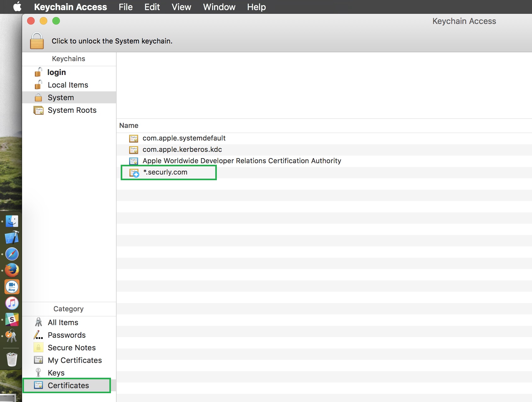The width and height of the screenshot is (532, 402).
Task: Open the Help menu
Action: click(x=256, y=7)
